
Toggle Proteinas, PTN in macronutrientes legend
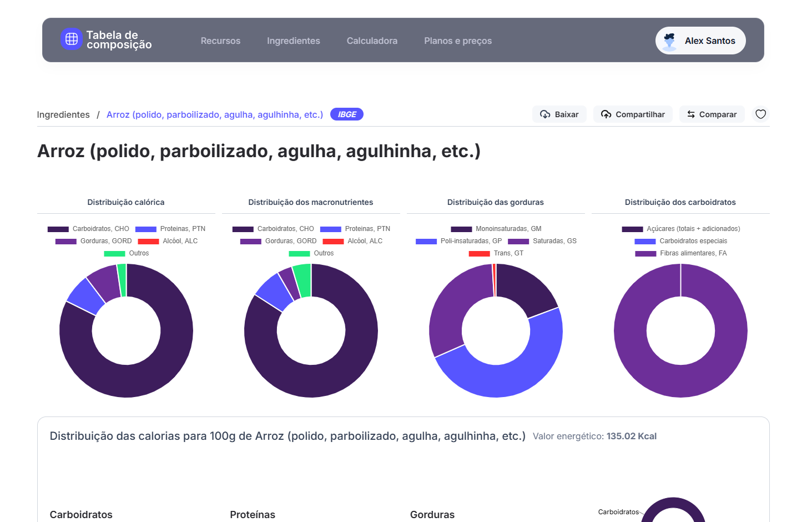(355, 229)
